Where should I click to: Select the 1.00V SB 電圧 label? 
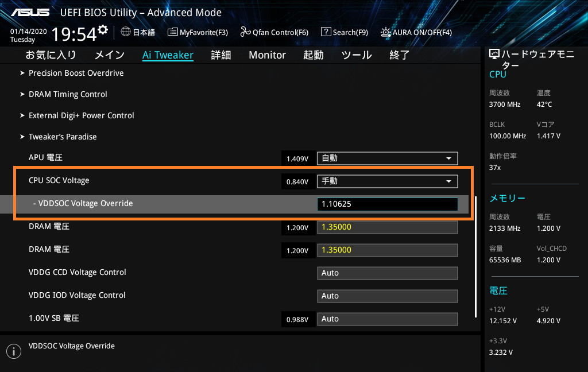[x=54, y=319]
